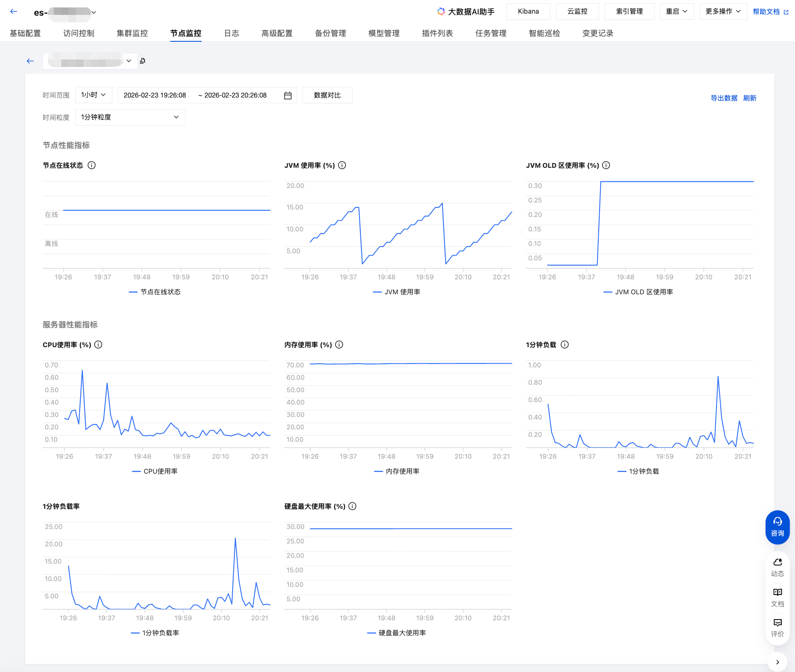795x672 pixels.
Task: Switch to the 集群监控 tab
Action: pos(132,33)
